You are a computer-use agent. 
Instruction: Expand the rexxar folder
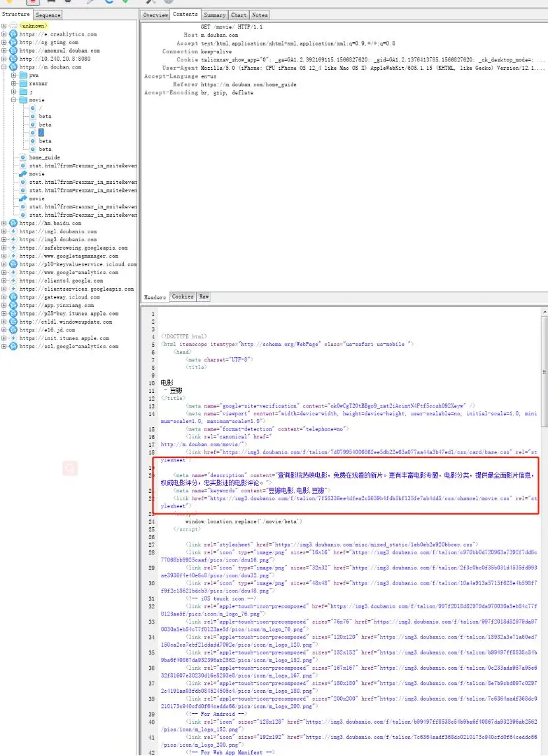[13, 84]
